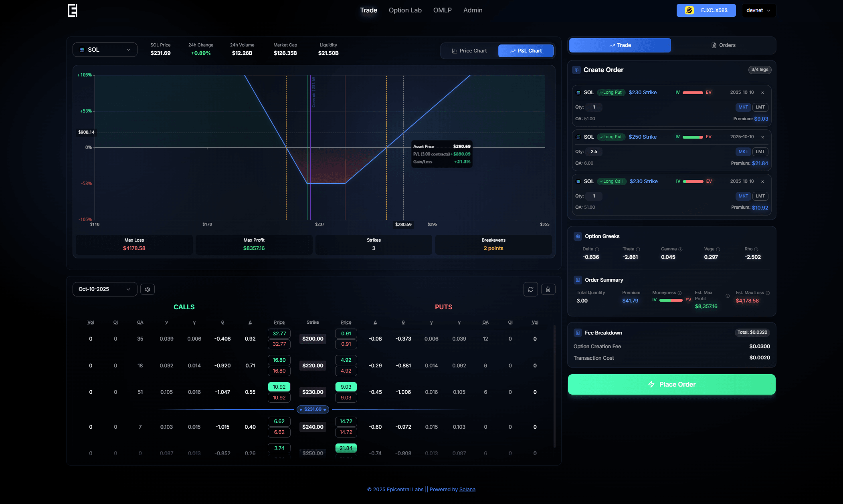Click the Delta info icon

pos(597,249)
